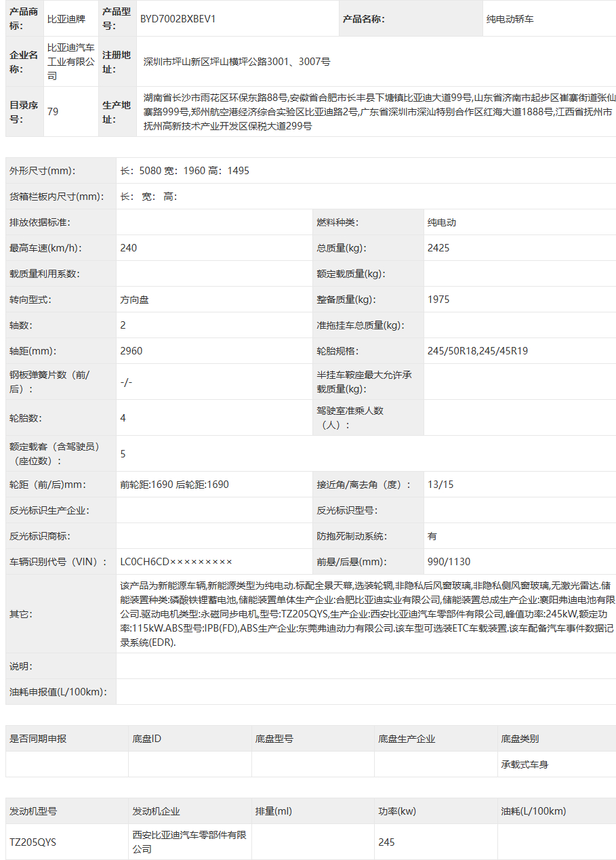
Task: Select product model BYD7002BXBEV1 value
Action: (x=178, y=19)
